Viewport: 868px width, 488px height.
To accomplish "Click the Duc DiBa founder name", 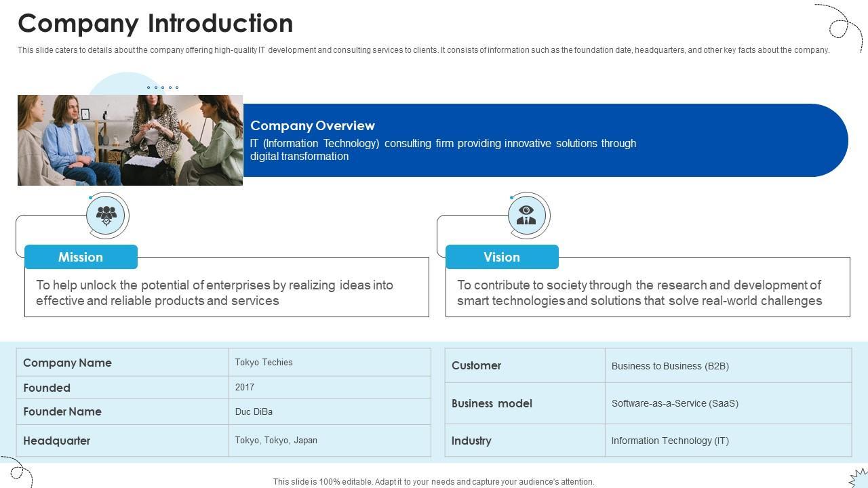I will tap(254, 412).
